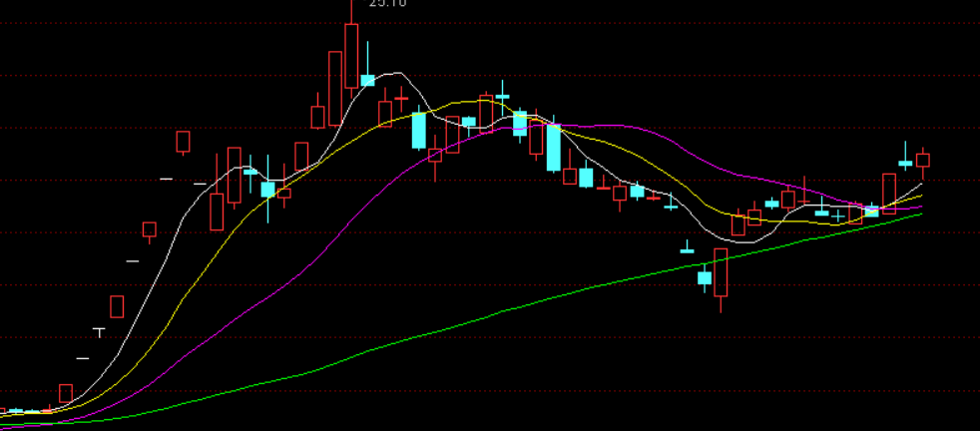Click the lowest white limit-up dash
980x431 pixels.
83,357
